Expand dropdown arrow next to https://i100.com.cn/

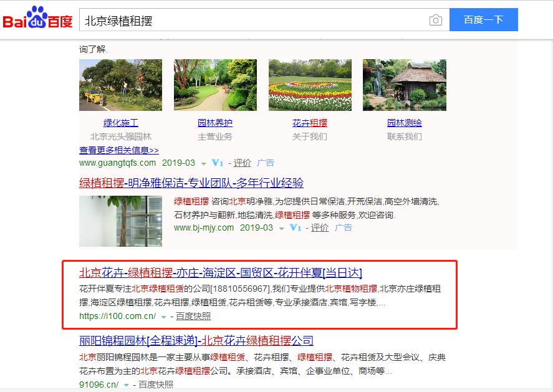point(164,317)
